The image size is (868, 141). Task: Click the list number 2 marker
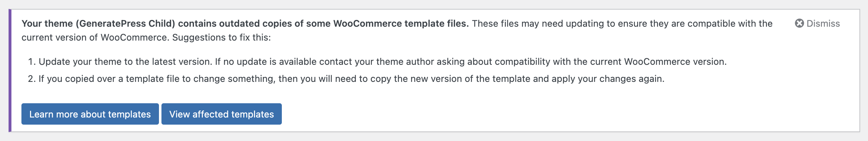point(31,79)
